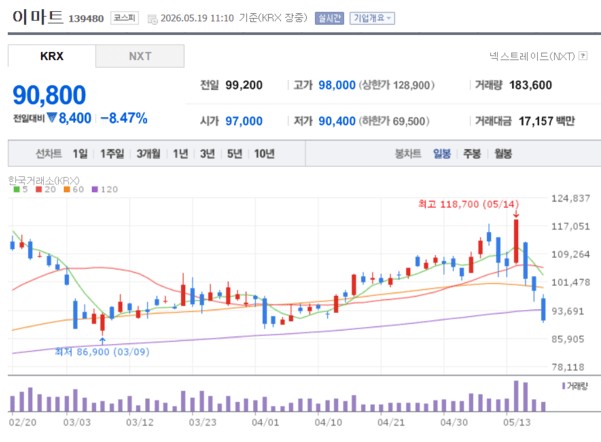This screenshot has height=442, width=601.
Task: Select the 5년 line chart period
Action: click(x=235, y=154)
